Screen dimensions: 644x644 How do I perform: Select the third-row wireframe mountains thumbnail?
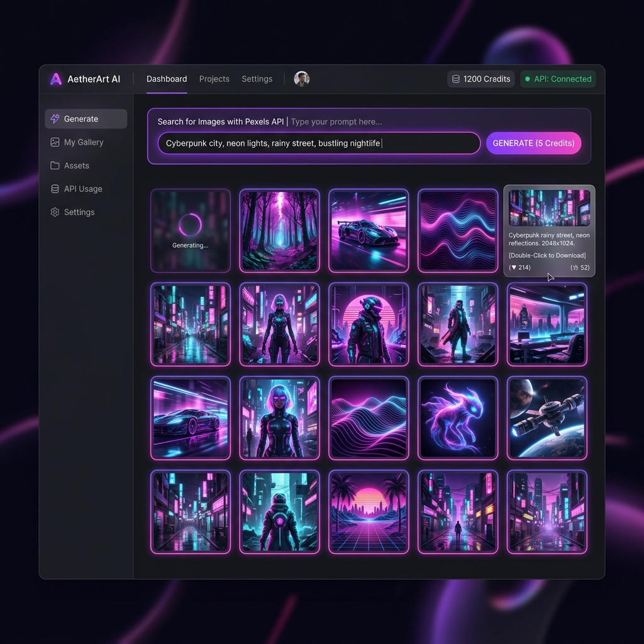[x=369, y=418]
